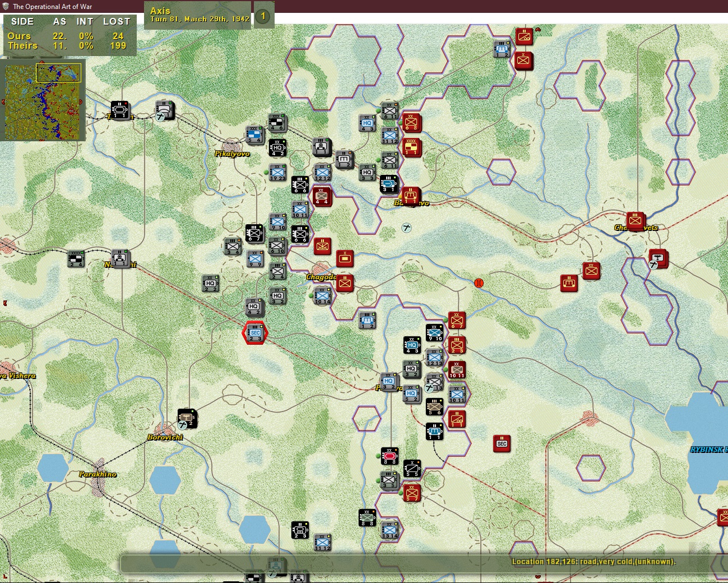
Task: Select the isolated gray HQ unit rated 2-2
Action: [210, 284]
